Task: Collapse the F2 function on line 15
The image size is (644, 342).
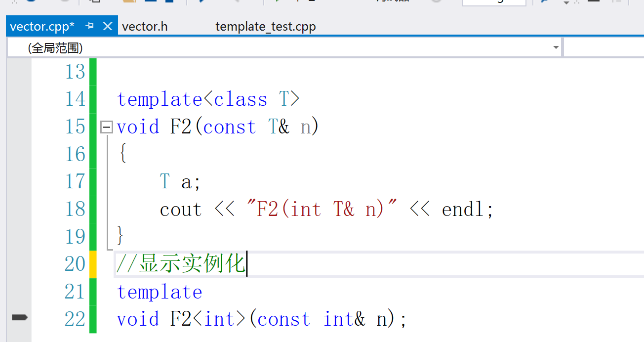Action: pos(106,128)
